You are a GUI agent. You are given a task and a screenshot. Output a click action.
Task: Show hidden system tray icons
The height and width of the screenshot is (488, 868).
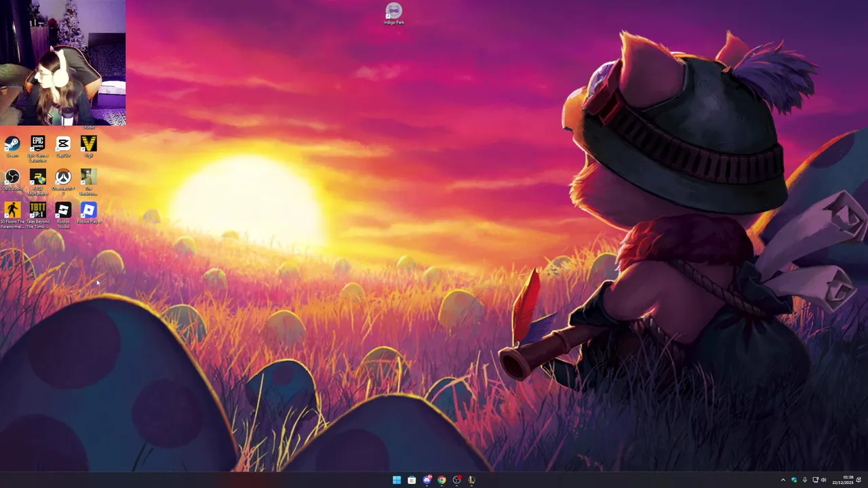[x=783, y=480]
